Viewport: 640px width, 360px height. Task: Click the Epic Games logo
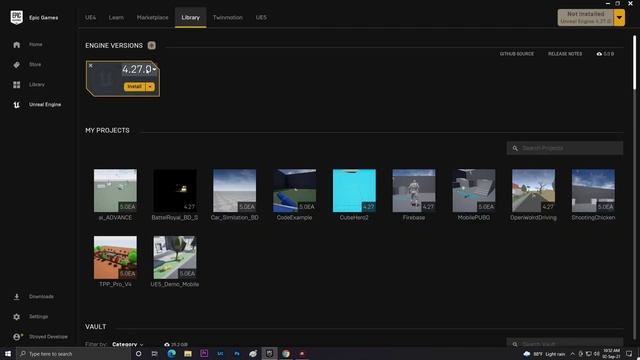click(17, 17)
